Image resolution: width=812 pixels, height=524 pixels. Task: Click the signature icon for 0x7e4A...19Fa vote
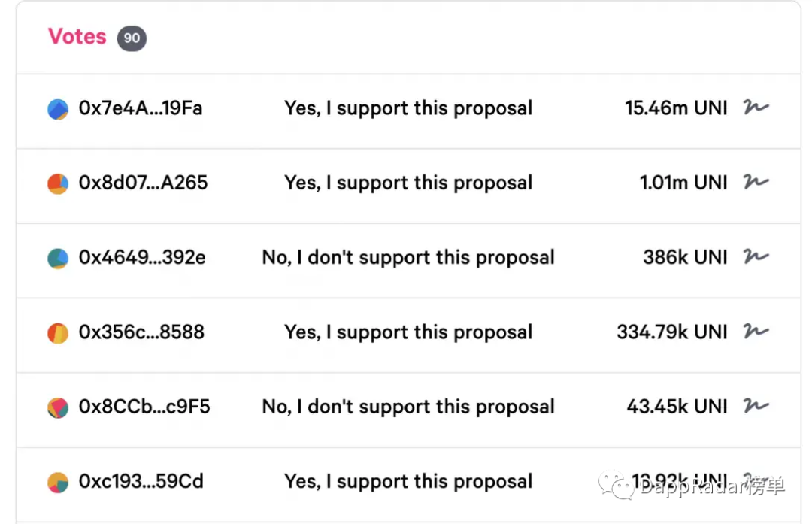[x=756, y=108]
